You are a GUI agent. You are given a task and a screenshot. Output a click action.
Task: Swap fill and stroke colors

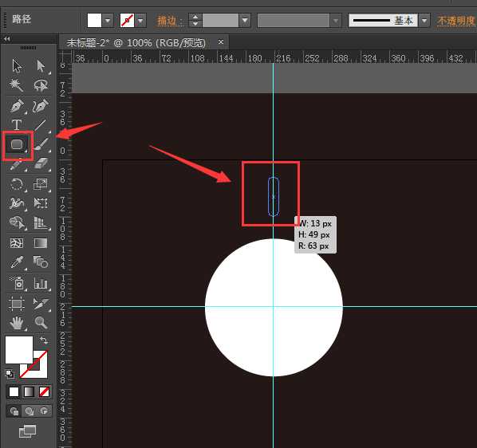point(43,340)
